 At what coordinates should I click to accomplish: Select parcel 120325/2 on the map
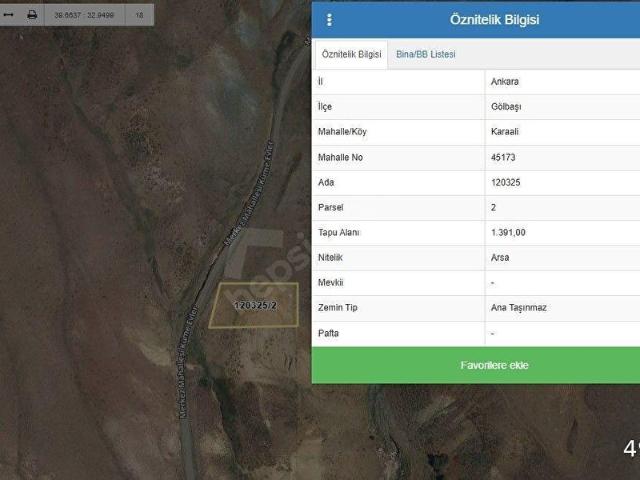[x=254, y=305]
